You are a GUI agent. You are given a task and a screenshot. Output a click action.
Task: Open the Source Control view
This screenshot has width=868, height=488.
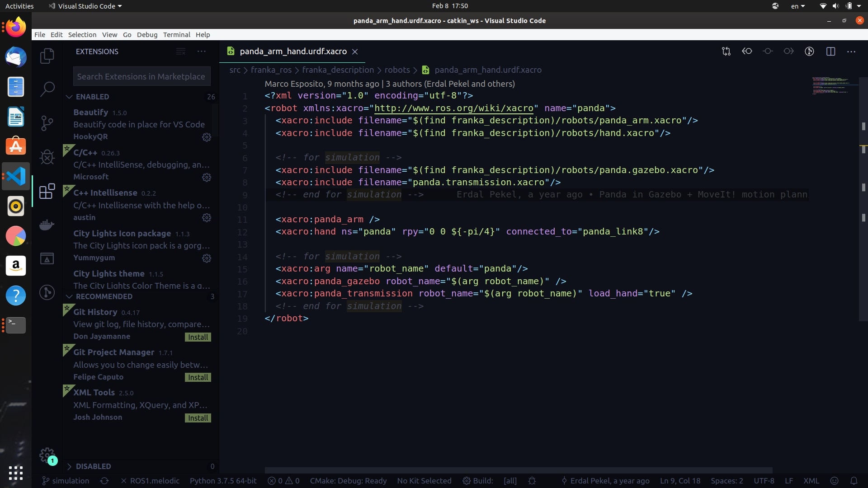click(x=47, y=123)
